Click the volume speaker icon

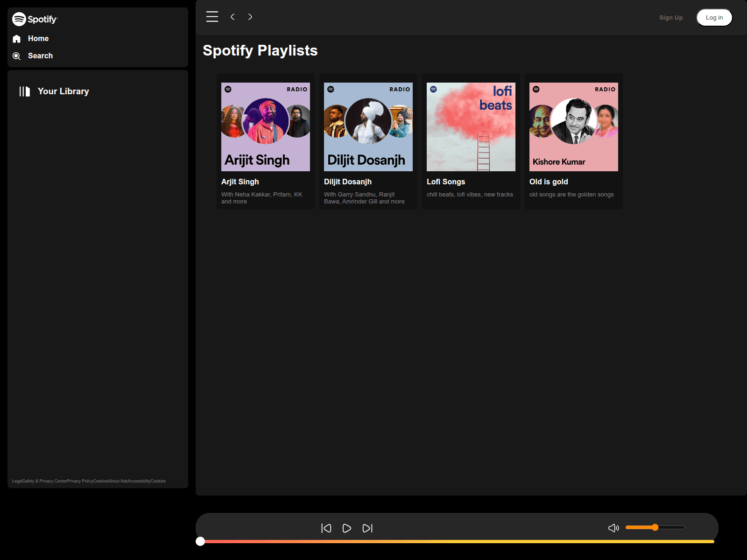point(613,528)
